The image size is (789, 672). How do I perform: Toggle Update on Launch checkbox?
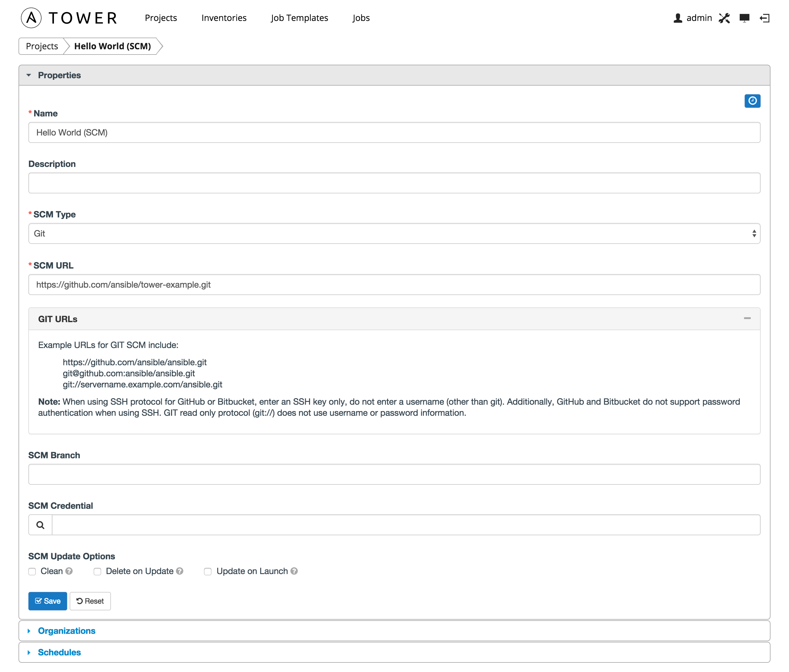[x=207, y=572]
